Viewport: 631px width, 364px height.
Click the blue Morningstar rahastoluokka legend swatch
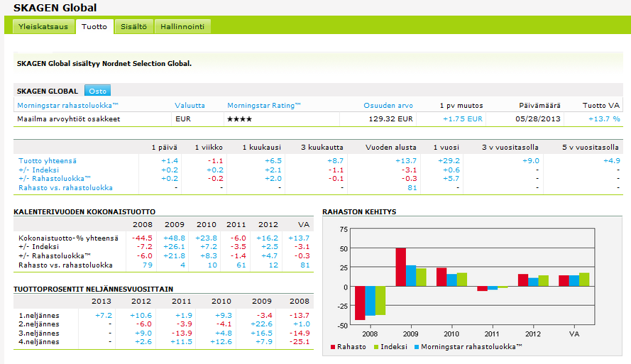417,347
